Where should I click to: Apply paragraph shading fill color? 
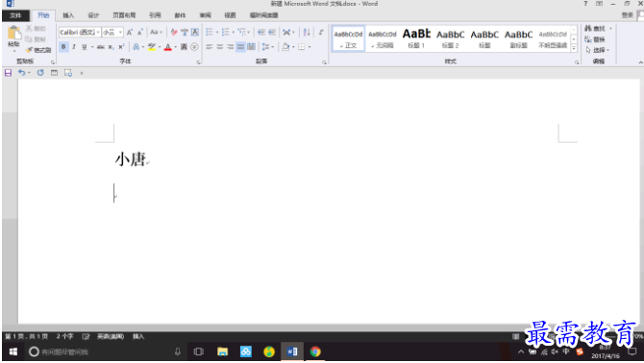coord(285,47)
